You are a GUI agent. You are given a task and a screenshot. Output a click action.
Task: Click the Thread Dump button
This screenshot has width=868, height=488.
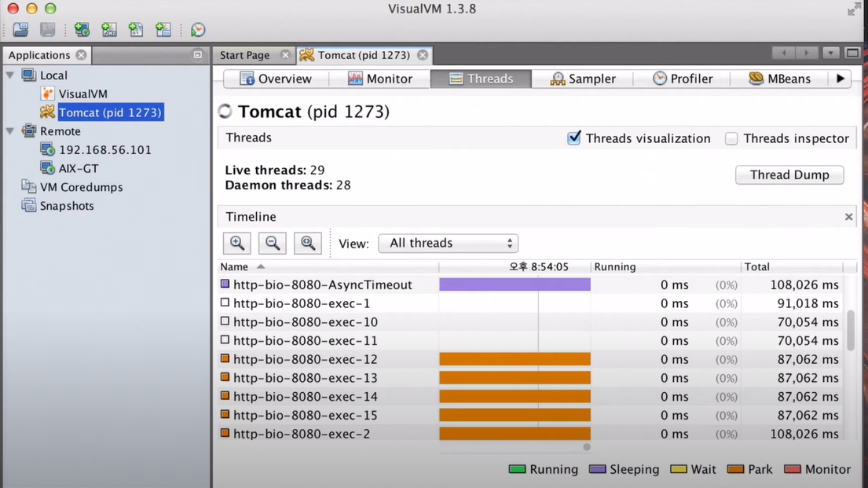pos(789,175)
